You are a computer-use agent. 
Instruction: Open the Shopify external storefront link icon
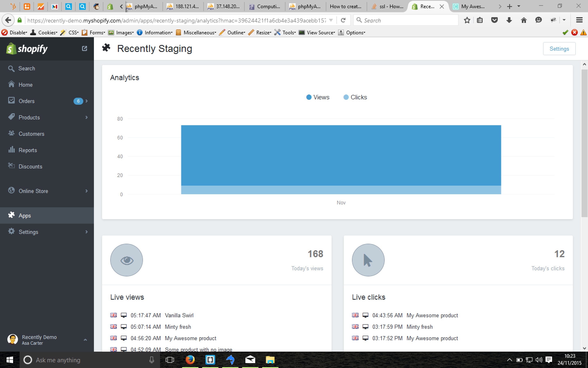point(84,48)
